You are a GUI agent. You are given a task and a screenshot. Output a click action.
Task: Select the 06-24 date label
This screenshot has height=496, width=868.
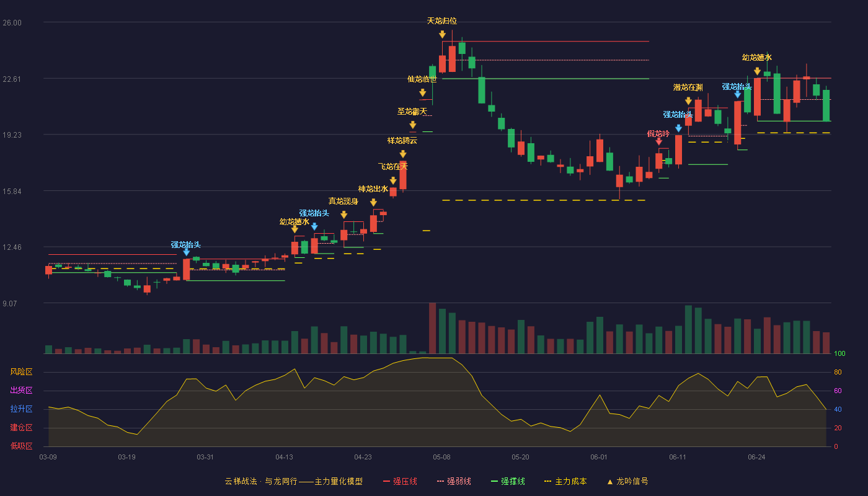756,457
